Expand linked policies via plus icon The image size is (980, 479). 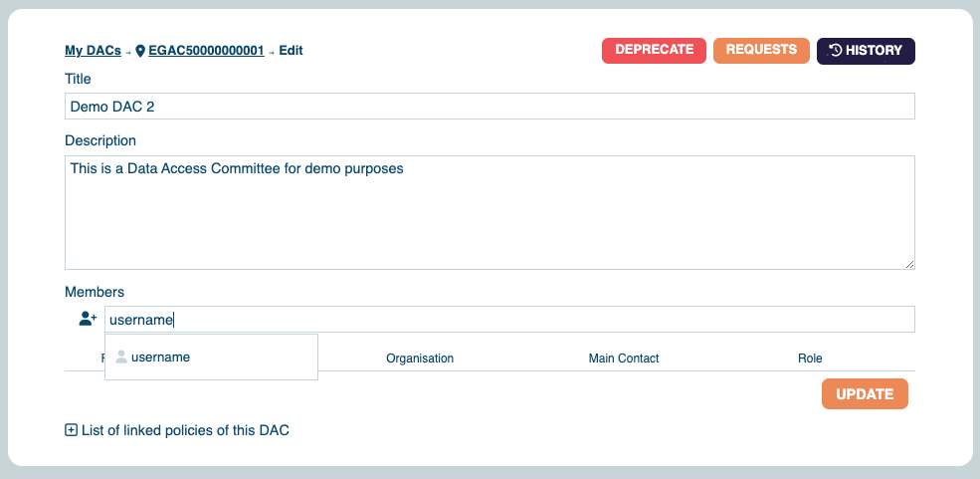coord(71,430)
